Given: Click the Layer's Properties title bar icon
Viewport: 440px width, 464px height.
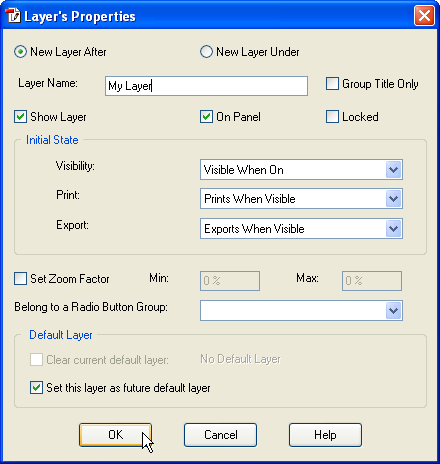Looking at the screenshot, I should pyautogui.click(x=13, y=16).
